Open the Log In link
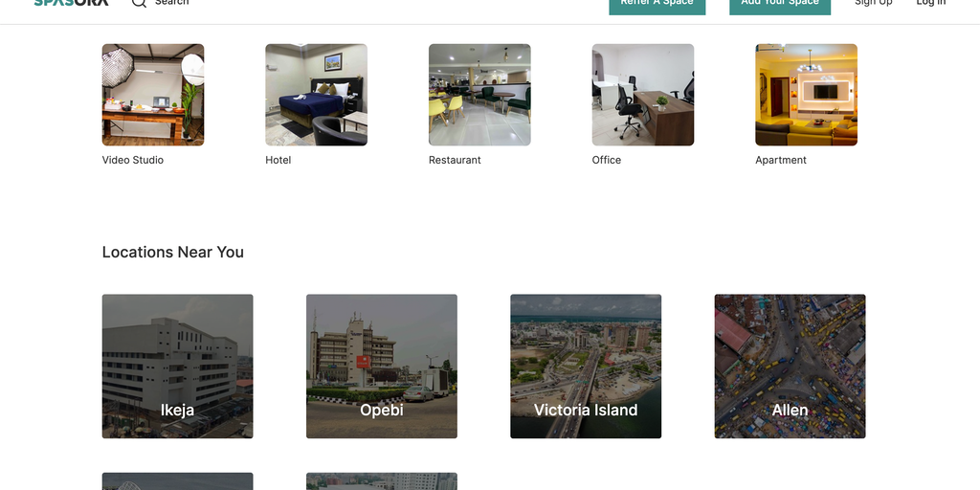The height and width of the screenshot is (490, 980). (x=930, y=3)
